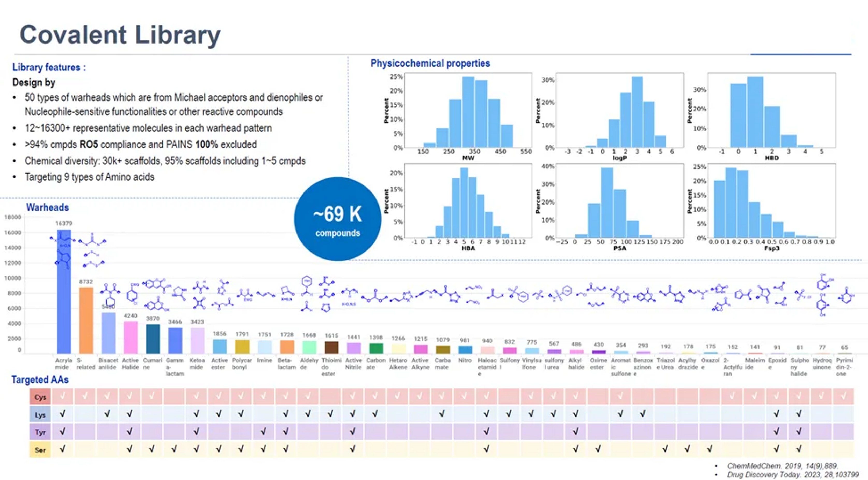The height and width of the screenshot is (480, 868).
Task: Click the Covalent Library title
Action: (x=120, y=35)
